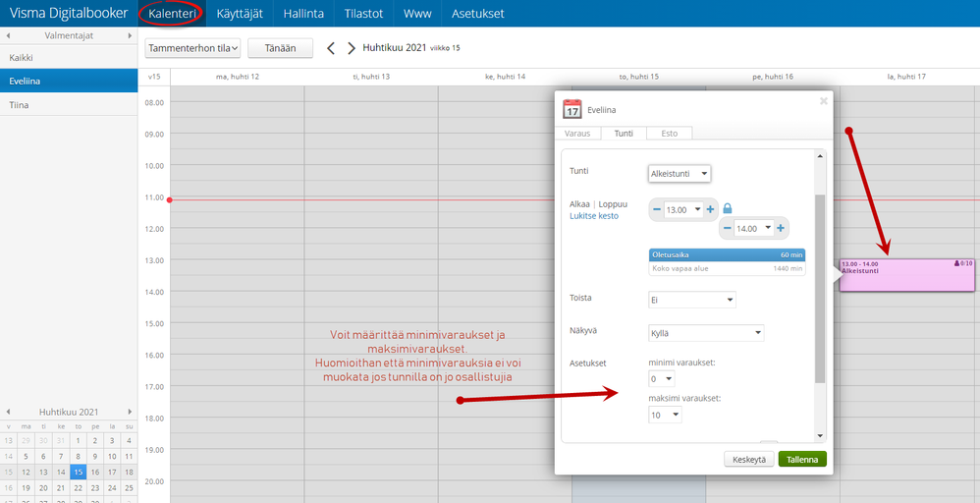The image size is (980, 503).
Task: Open the Www menu
Action: (x=417, y=13)
